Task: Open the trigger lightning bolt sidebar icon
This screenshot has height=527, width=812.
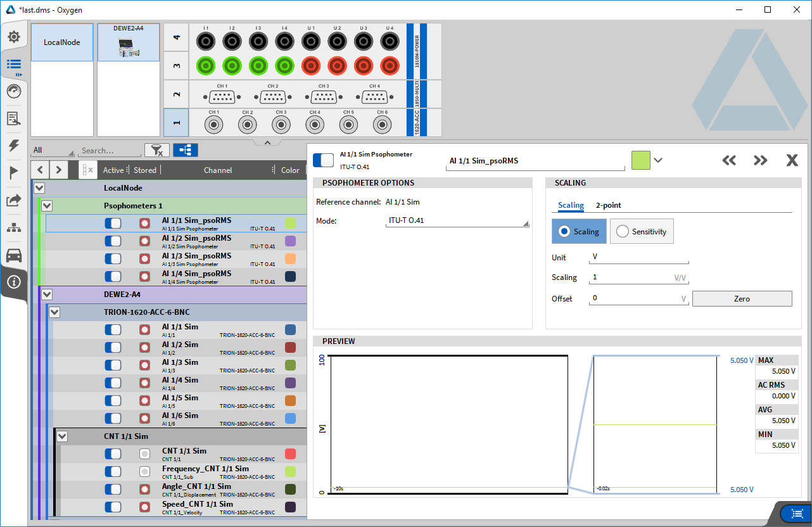Action: point(13,146)
